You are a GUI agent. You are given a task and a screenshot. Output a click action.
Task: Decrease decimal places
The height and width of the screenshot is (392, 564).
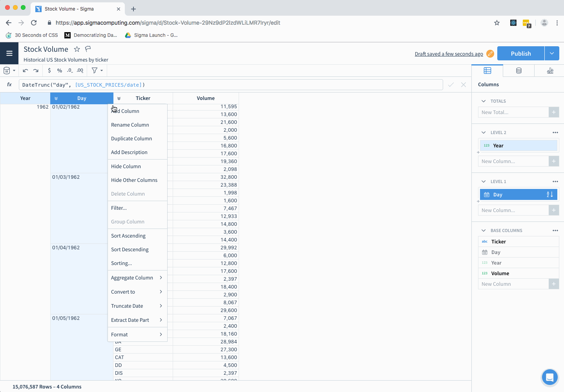pos(70,71)
